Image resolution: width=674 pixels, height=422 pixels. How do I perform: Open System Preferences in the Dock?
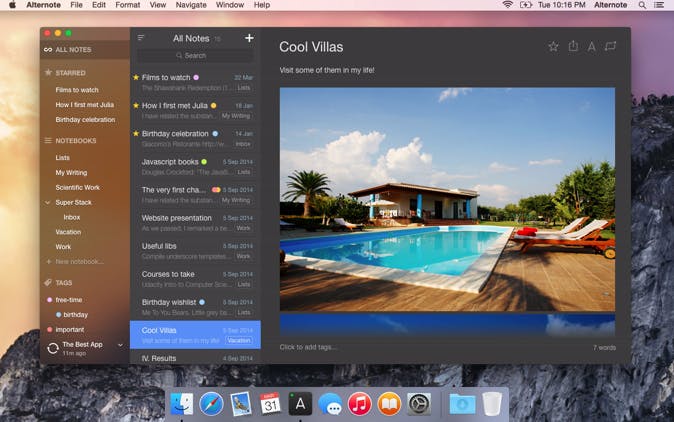coord(419,404)
